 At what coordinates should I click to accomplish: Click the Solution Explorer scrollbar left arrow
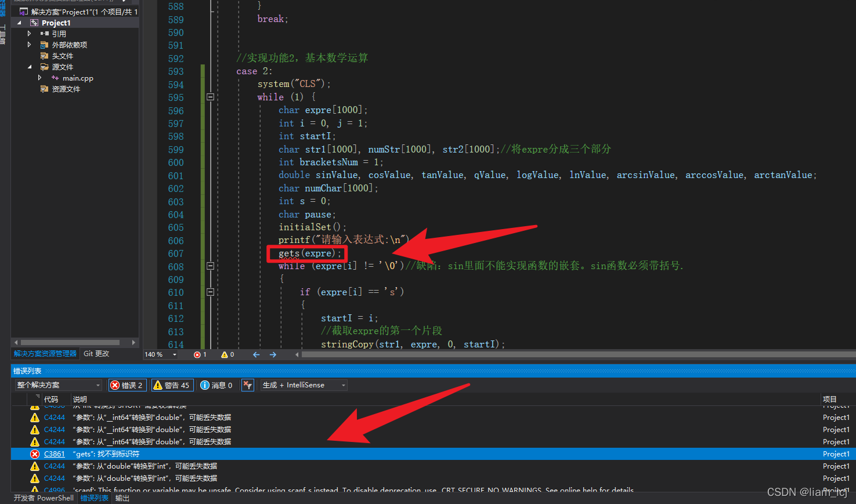(x=16, y=342)
